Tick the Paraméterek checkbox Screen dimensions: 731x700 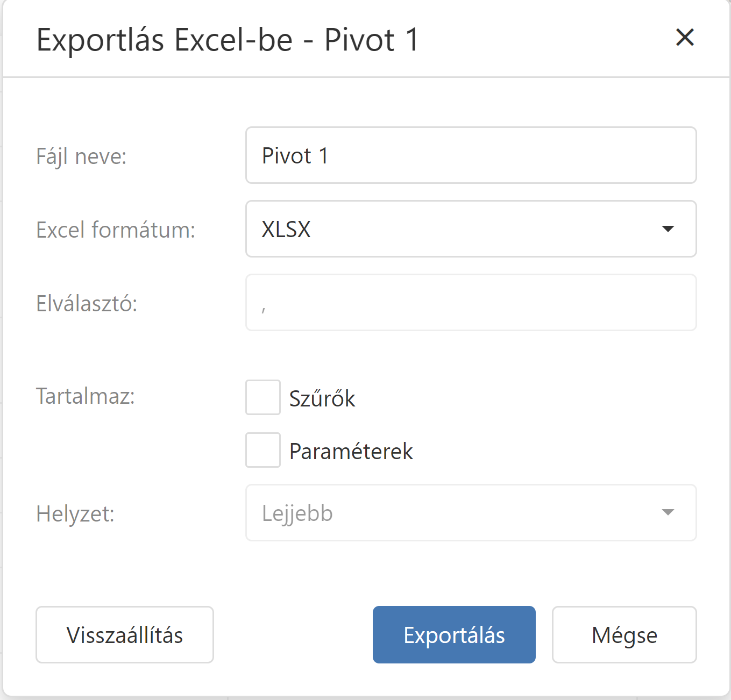[x=263, y=450]
